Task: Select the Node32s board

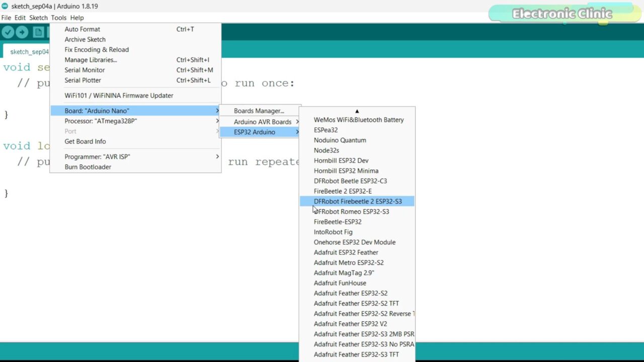Action: coord(357,150)
